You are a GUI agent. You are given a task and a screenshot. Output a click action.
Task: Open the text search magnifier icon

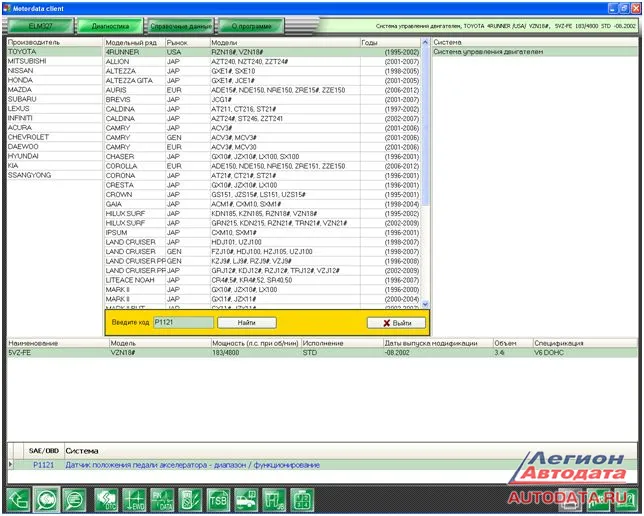pyautogui.click(x=74, y=500)
